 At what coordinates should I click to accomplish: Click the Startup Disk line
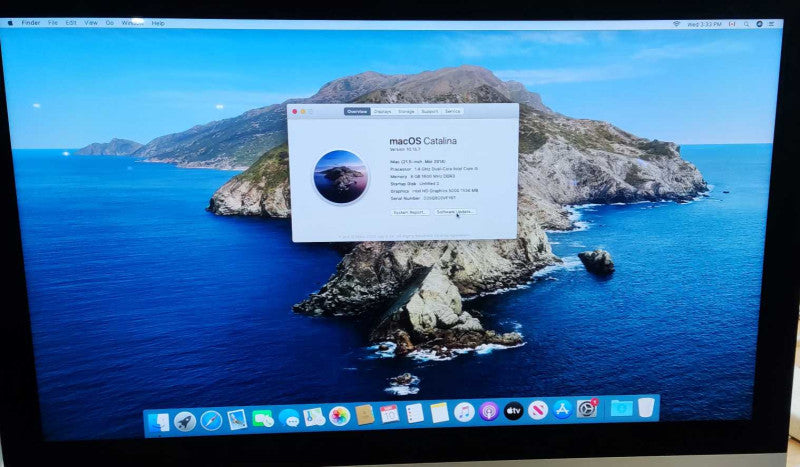tap(415, 184)
